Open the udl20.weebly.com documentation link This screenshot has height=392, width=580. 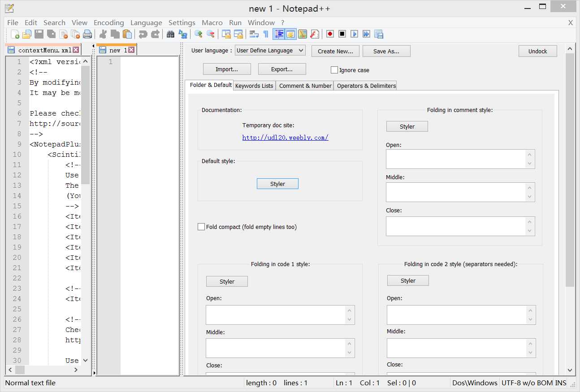pos(286,138)
